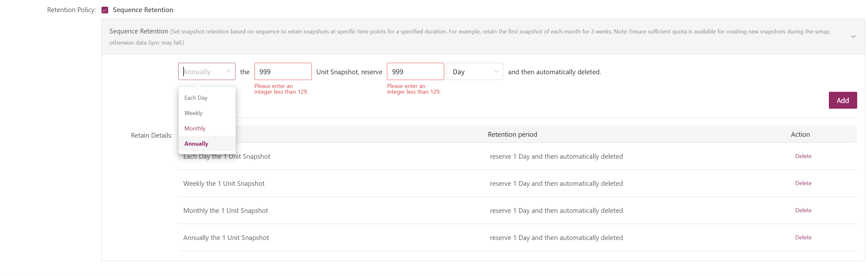The width and height of the screenshot is (868, 276).
Task: Focus the snapshot number input field
Action: click(283, 71)
